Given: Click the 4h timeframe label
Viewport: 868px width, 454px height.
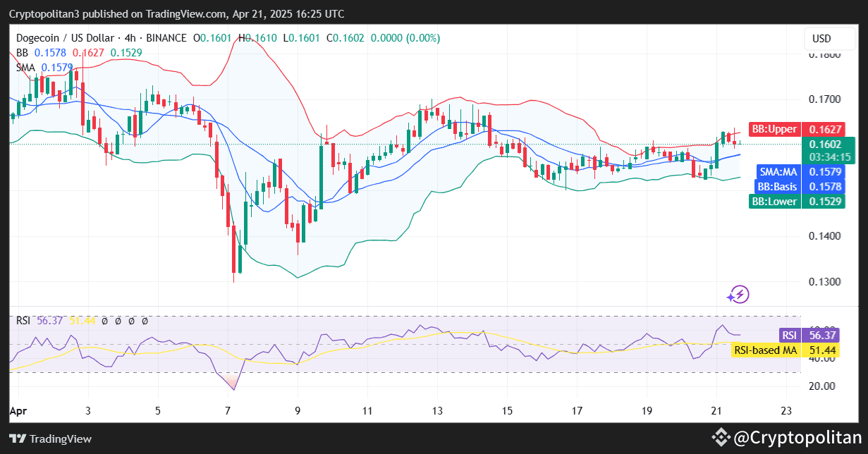Looking at the screenshot, I should click(x=130, y=38).
